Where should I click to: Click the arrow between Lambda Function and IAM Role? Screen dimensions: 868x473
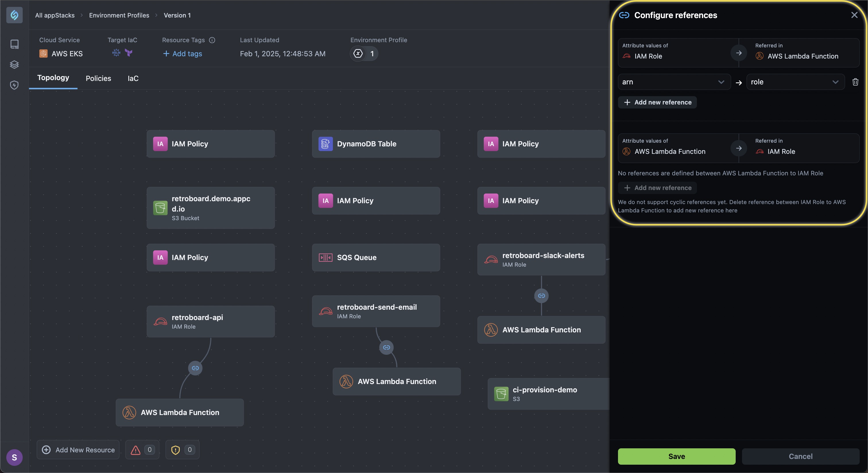click(x=739, y=148)
